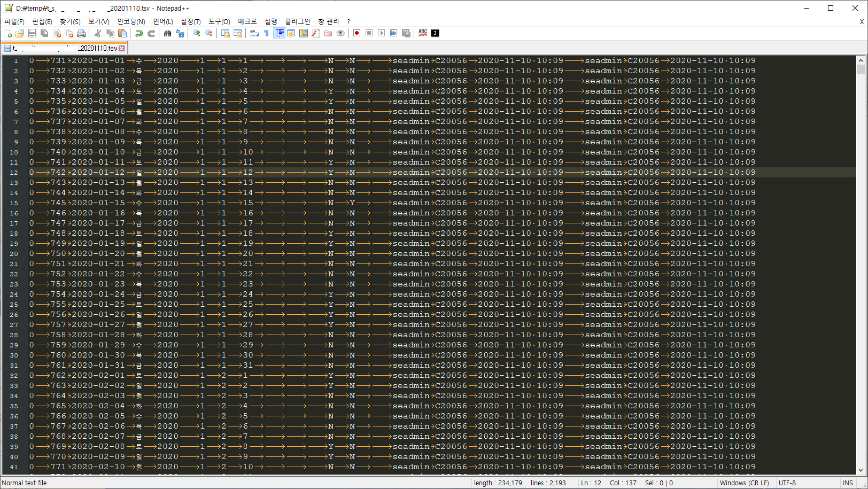Click the black J plugin icon

435,33
